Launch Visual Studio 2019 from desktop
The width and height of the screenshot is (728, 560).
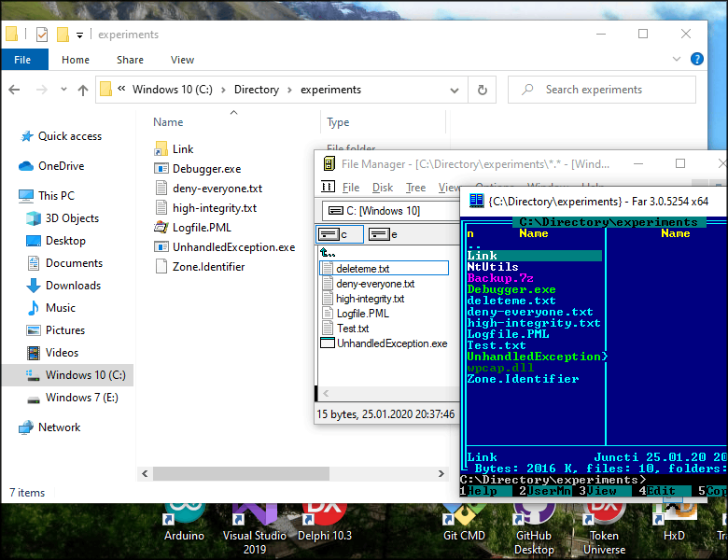pyautogui.click(x=254, y=517)
